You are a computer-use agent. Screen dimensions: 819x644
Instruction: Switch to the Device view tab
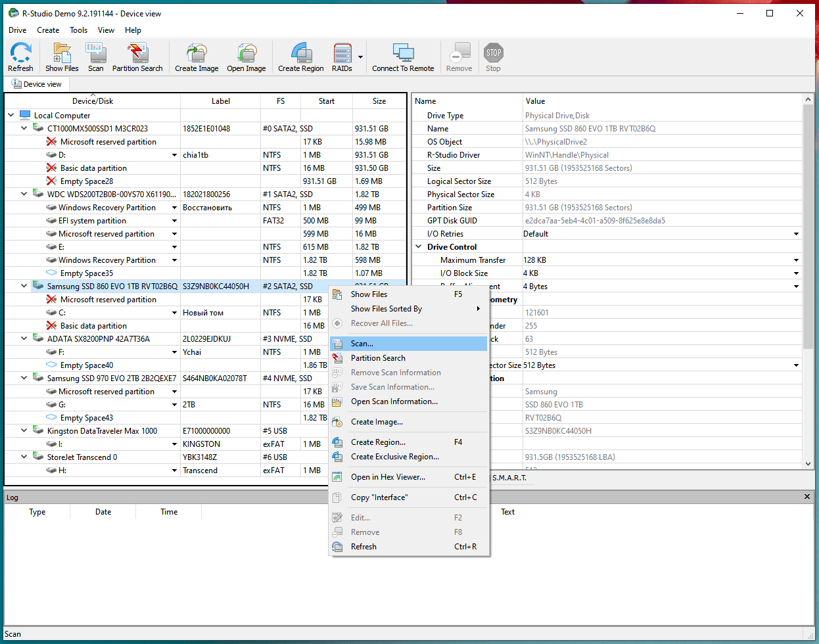37,84
